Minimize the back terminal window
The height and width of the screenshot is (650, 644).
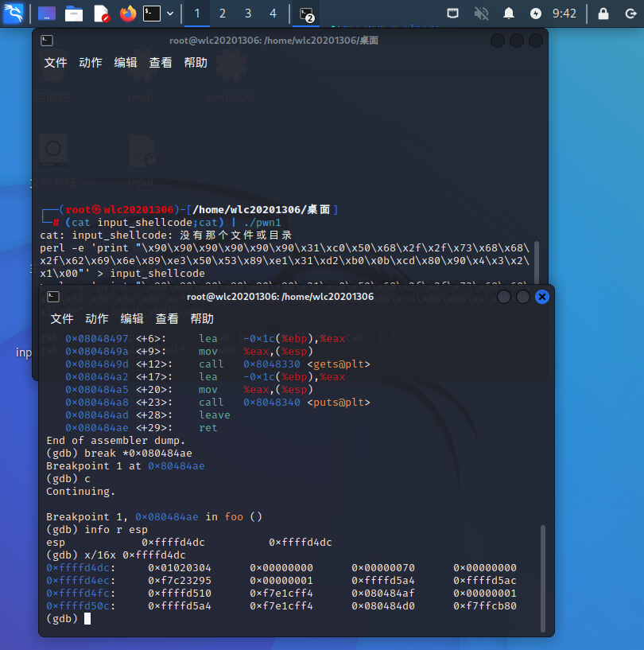click(498, 41)
